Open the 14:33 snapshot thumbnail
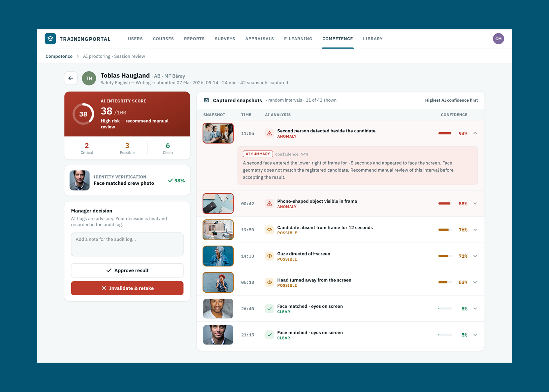Viewport: 549px width, 392px height. [218, 256]
